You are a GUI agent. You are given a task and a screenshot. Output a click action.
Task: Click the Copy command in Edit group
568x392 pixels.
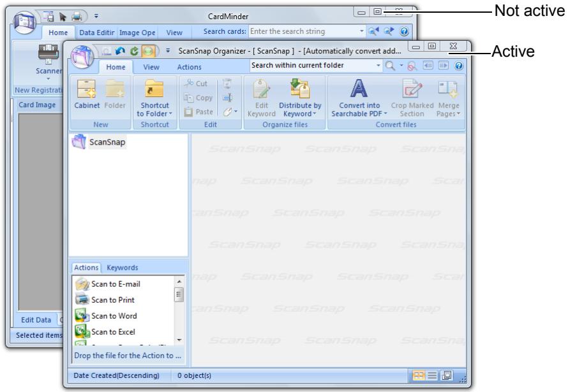(x=198, y=98)
